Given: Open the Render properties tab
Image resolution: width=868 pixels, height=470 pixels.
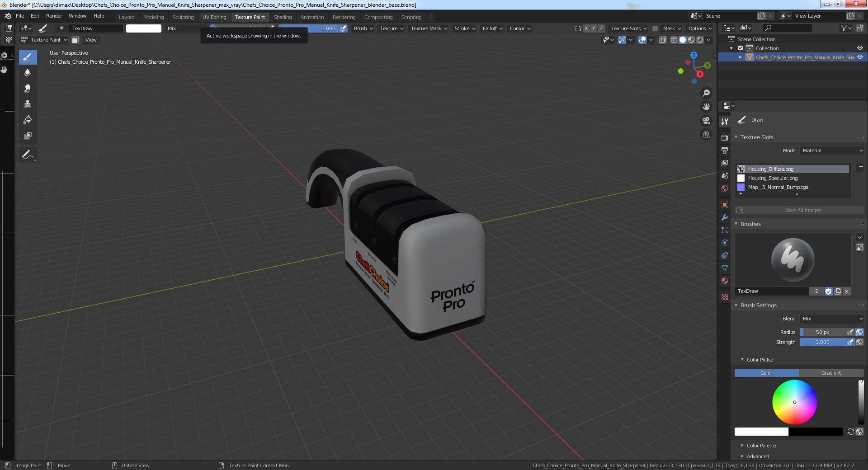Looking at the screenshot, I should (725, 137).
